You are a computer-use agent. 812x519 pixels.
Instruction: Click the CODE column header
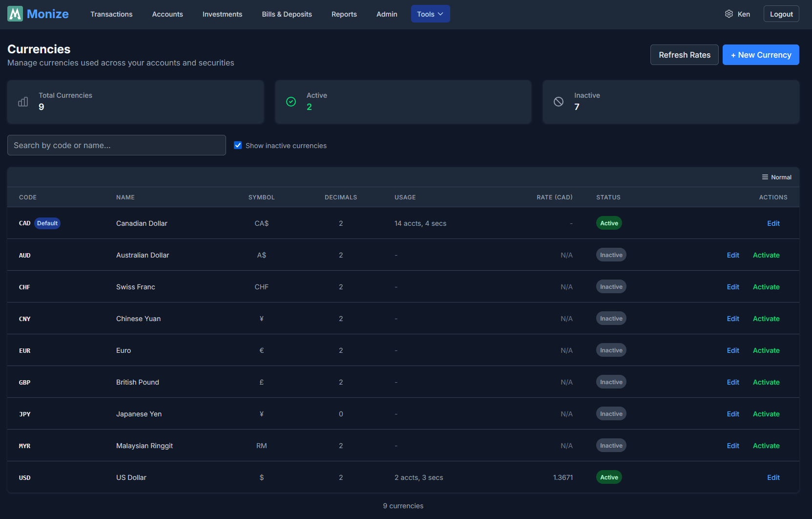pyautogui.click(x=28, y=197)
